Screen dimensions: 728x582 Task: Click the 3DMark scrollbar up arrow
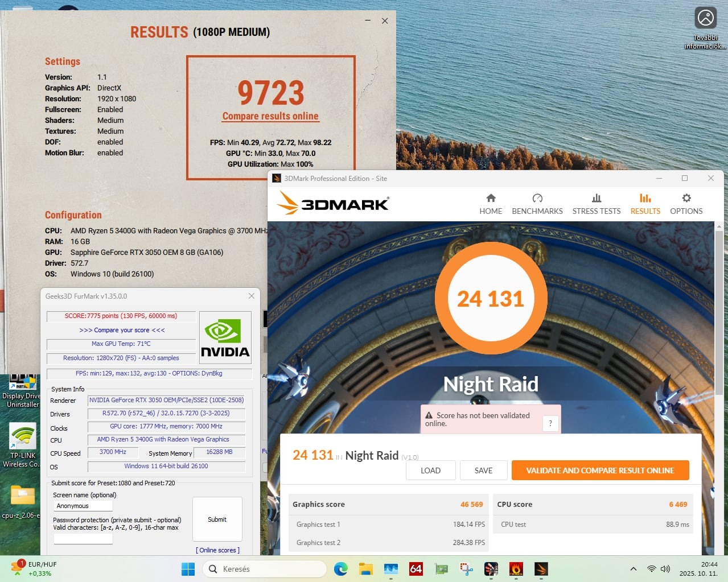(719, 226)
